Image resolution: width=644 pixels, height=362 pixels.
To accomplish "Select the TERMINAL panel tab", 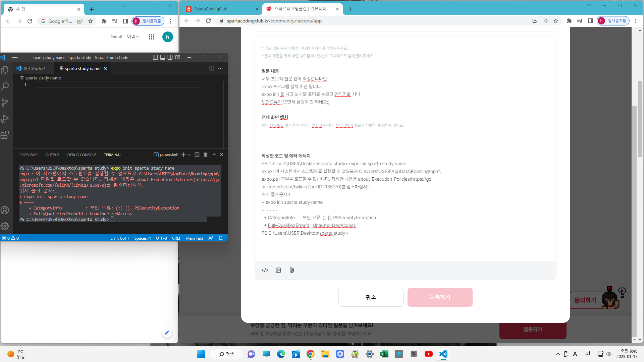I will (x=113, y=155).
